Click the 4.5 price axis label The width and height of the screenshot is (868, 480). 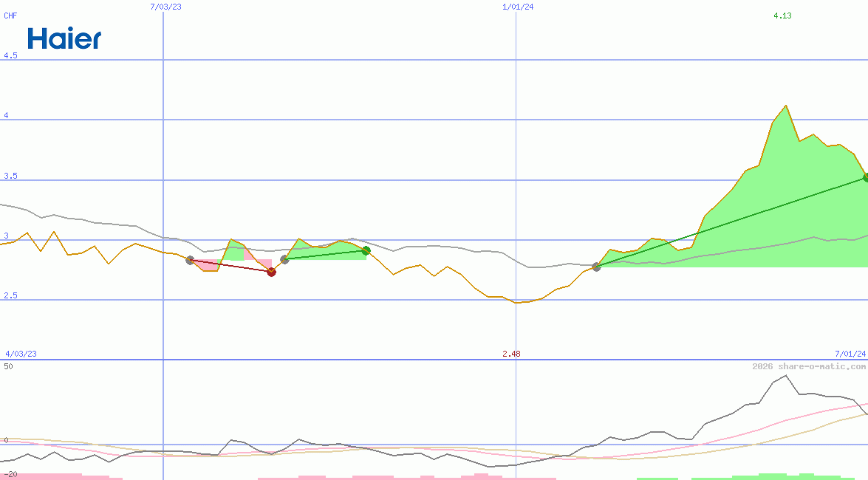pyautogui.click(x=10, y=55)
